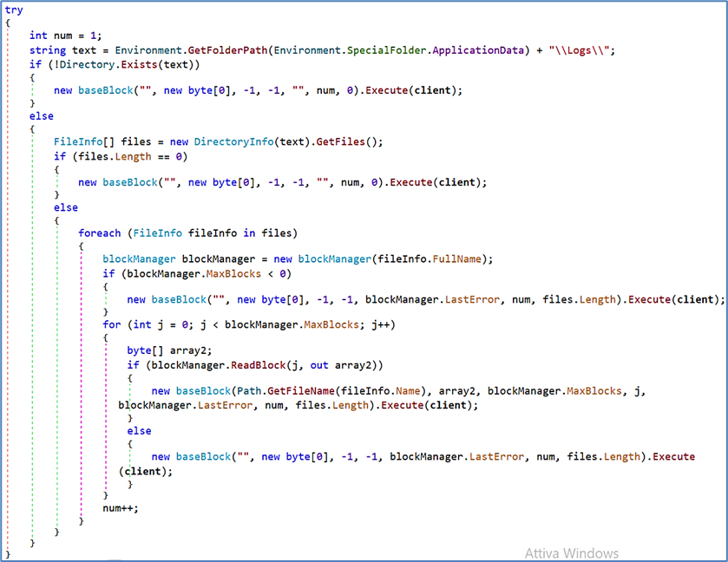Click the 'j++' increment expression

coord(380,325)
